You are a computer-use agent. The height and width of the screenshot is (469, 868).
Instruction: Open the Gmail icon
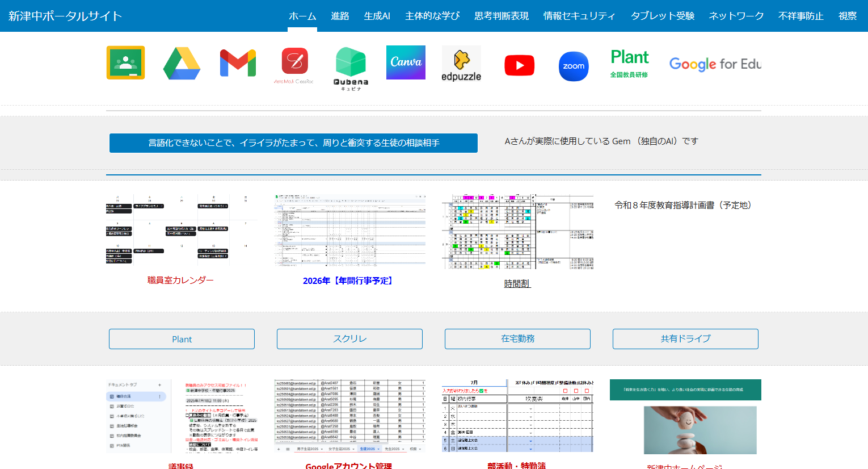pyautogui.click(x=238, y=63)
